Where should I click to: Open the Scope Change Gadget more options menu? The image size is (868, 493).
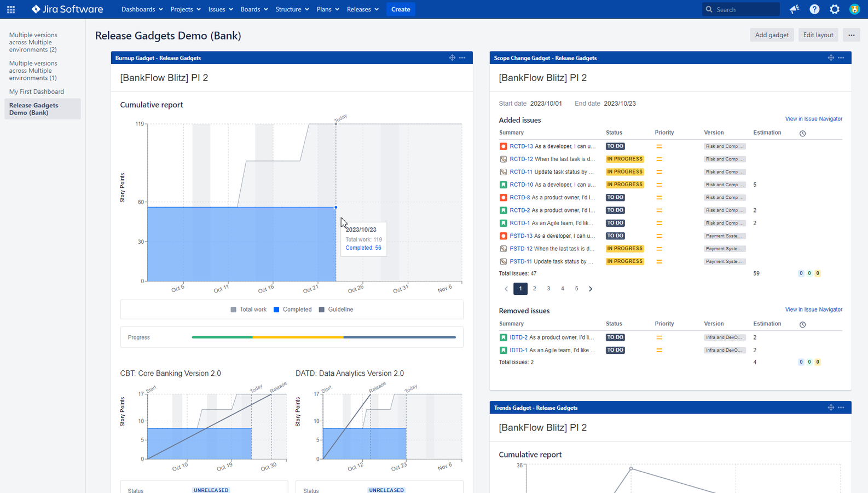(841, 58)
